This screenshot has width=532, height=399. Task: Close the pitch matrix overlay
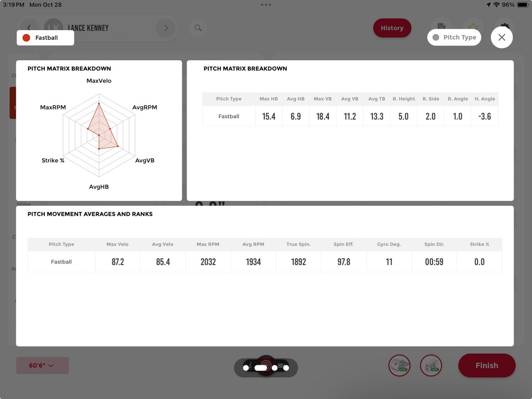(x=502, y=38)
